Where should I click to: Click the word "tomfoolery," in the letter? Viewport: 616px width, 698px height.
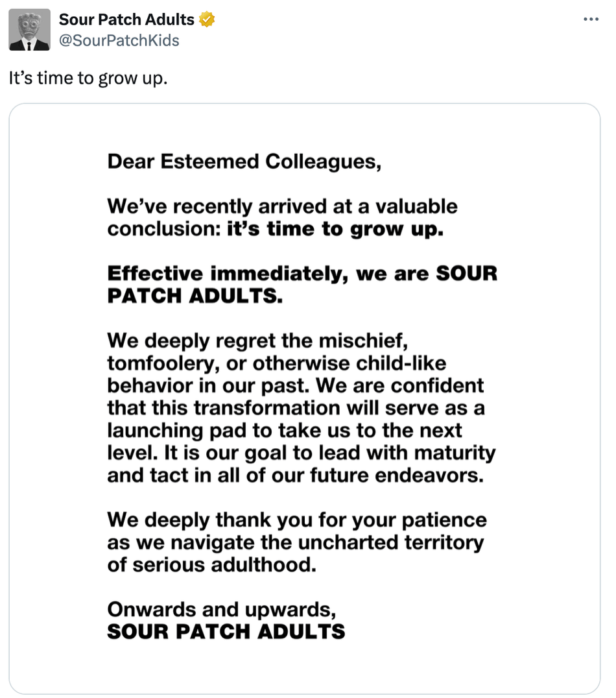coord(163,364)
